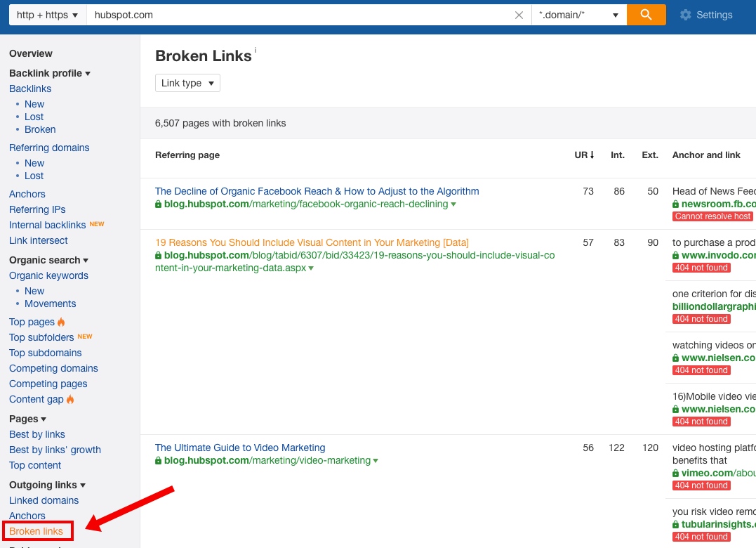Screen dimensions: 756x548
Task: Open Top subdomains report
Action: 46,353
